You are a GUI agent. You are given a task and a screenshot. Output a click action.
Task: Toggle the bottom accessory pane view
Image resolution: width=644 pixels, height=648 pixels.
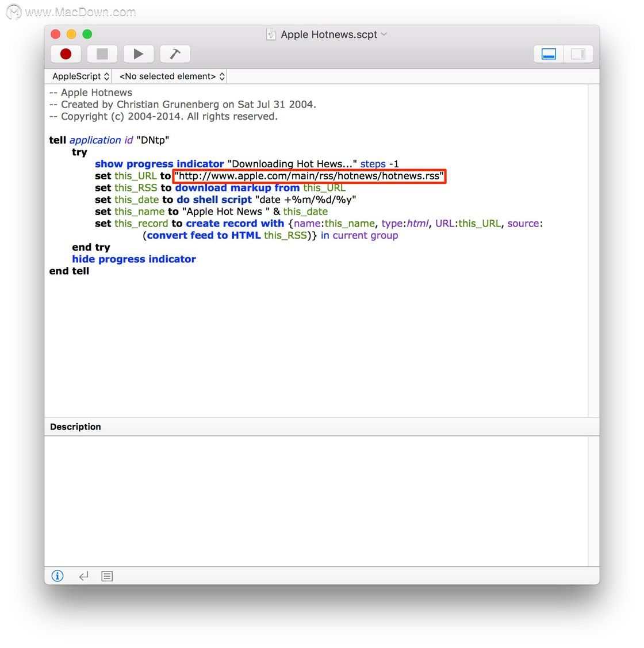(549, 54)
